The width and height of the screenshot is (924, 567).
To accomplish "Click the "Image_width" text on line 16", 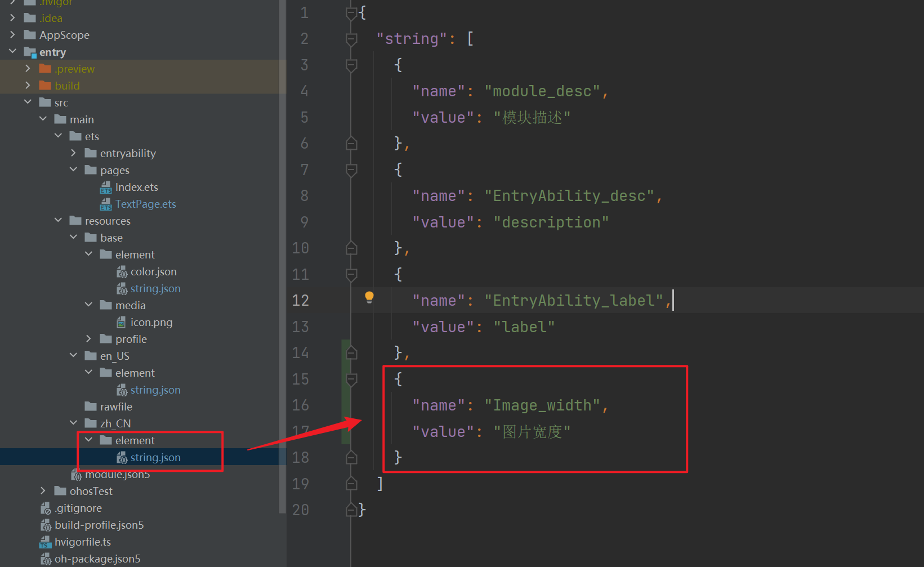I will point(543,405).
